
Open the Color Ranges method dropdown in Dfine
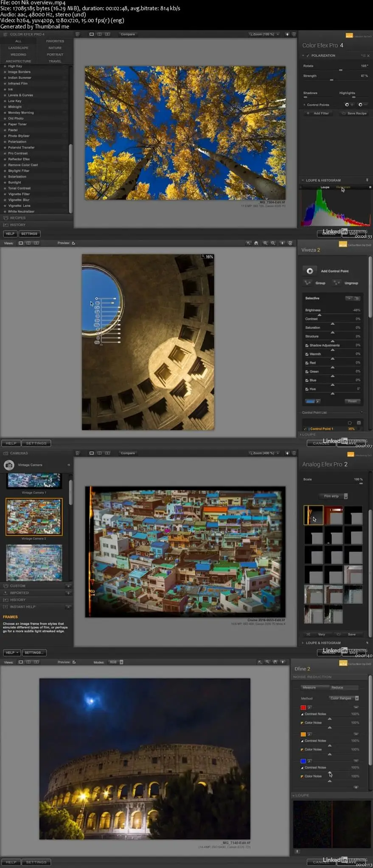point(344,698)
